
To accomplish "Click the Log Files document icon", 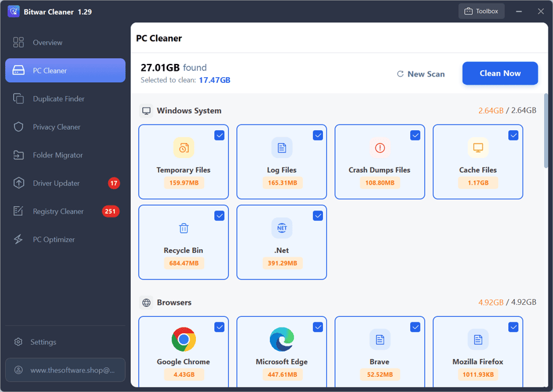I will pyautogui.click(x=282, y=147).
